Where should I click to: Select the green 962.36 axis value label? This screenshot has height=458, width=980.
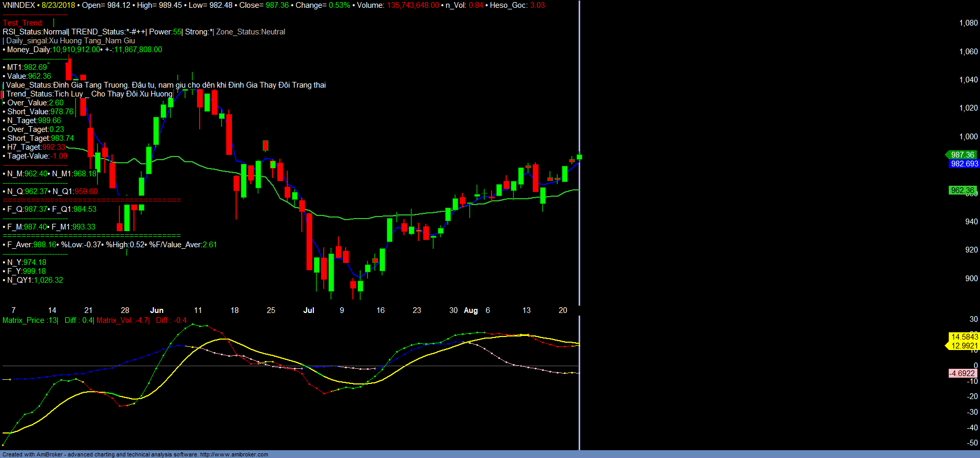pyautogui.click(x=962, y=190)
